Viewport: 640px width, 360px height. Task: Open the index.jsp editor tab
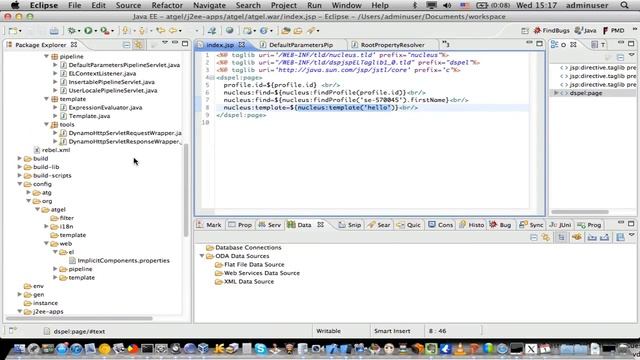(220, 45)
